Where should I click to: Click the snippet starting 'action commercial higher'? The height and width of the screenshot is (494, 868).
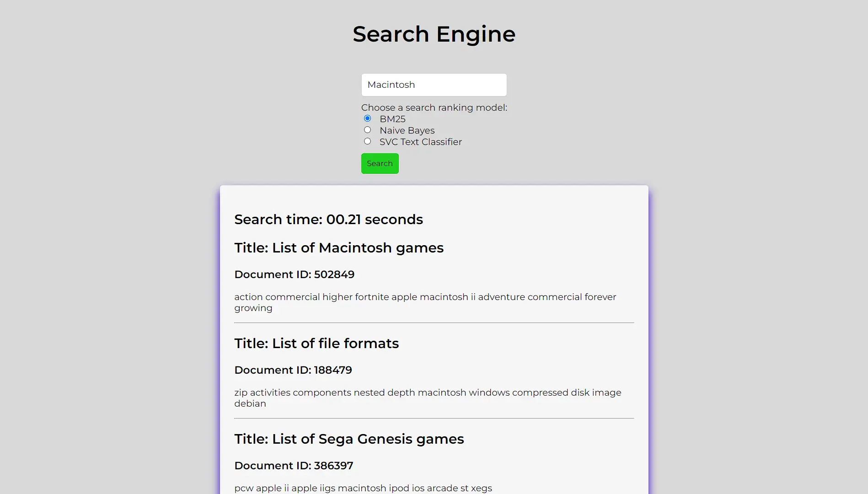pos(425,302)
